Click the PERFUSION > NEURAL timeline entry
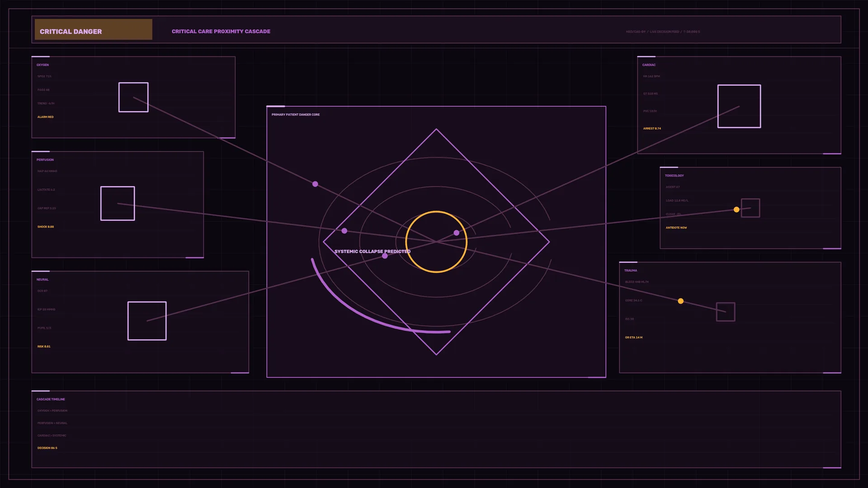 (52, 423)
